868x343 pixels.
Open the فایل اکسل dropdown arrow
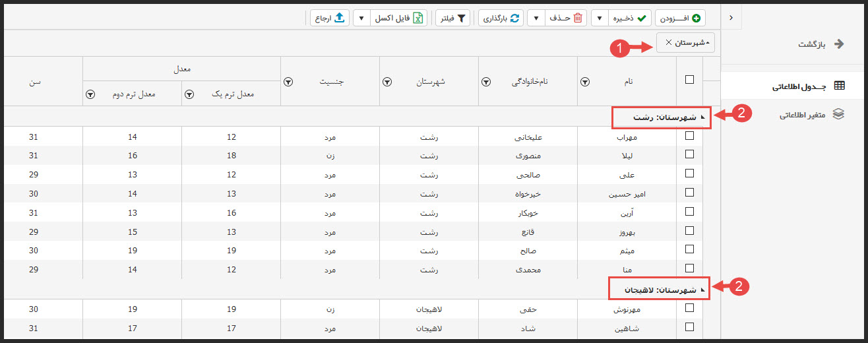click(361, 18)
